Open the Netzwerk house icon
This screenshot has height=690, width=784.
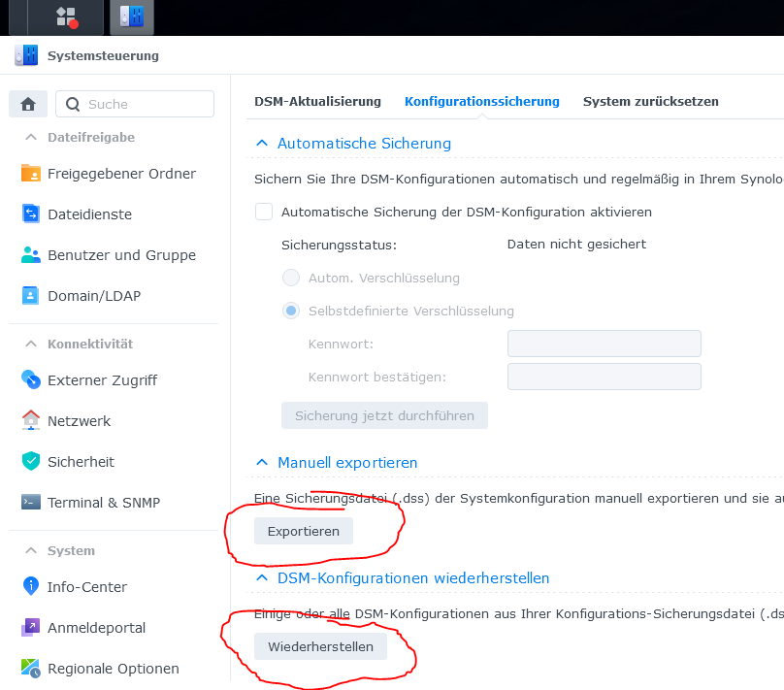(31, 420)
